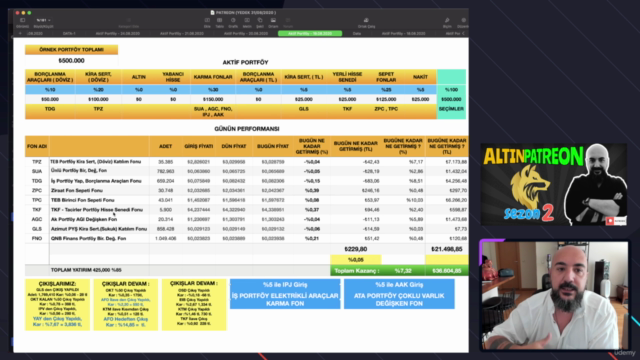Click the Şekil shape toolbar icon
This screenshot has width=640, height=360.
260,20
